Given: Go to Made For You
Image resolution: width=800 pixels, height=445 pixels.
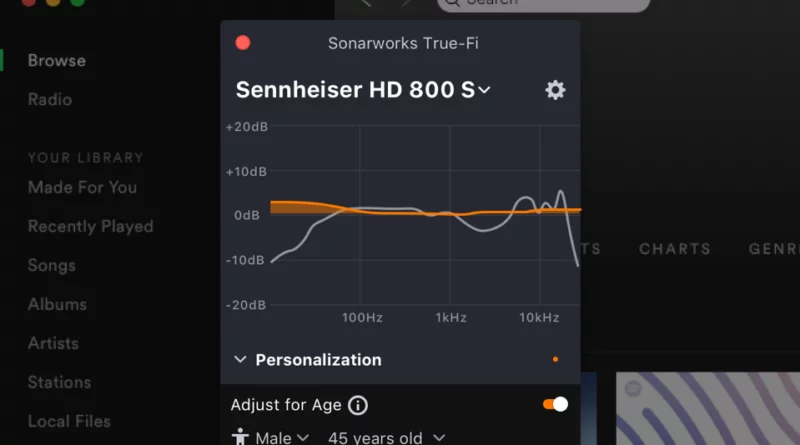Looking at the screenshot, I should click(x=83, y=187).
